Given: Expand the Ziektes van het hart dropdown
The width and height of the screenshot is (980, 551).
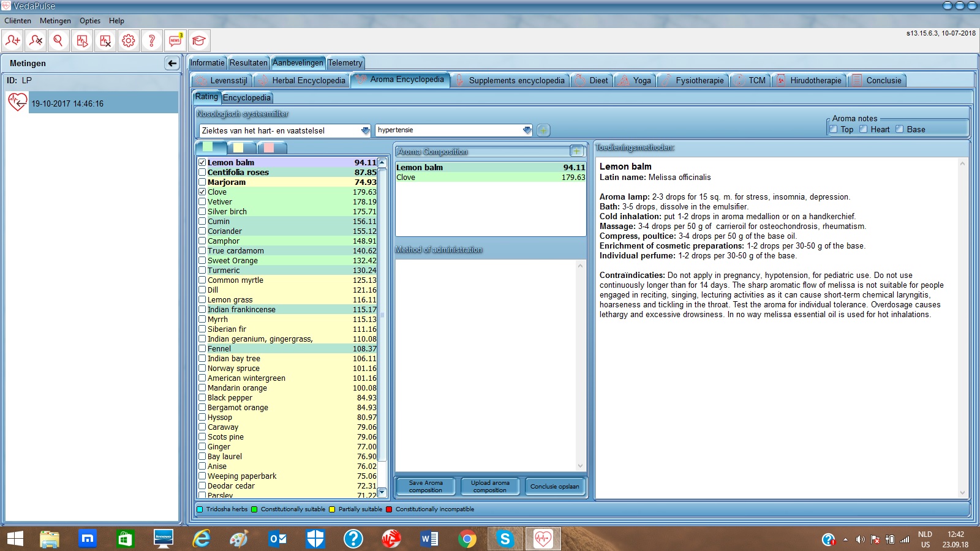Looking at the screenshot, I should tap(365, 130).
